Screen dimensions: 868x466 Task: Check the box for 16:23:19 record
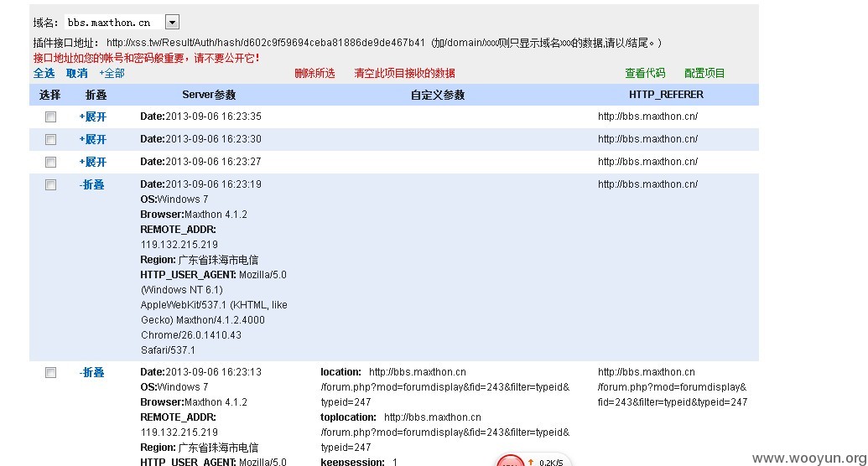(51, 185)
